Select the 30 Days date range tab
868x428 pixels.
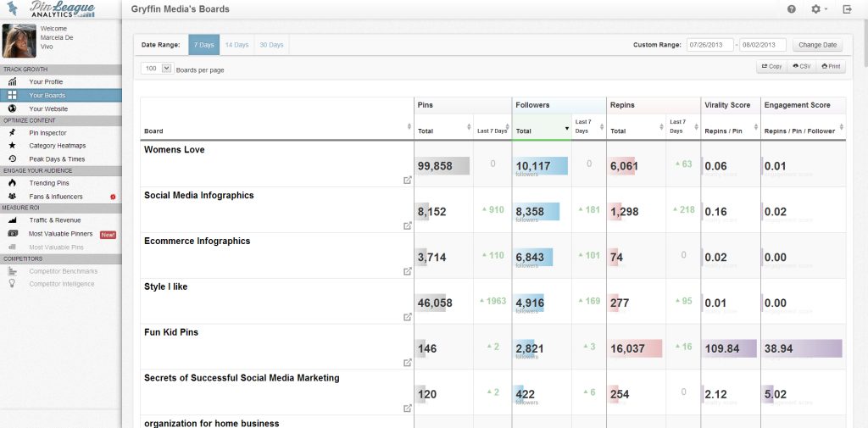point(272,45)
